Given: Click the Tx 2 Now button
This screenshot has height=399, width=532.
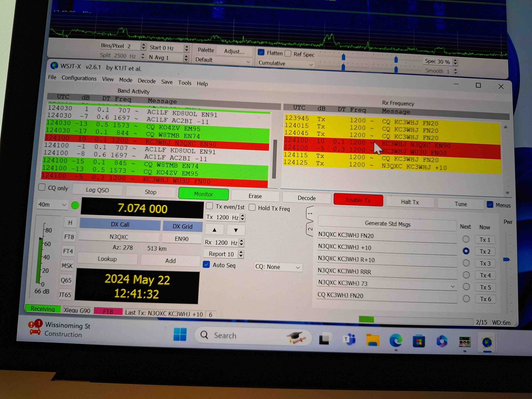Looking at the screenshot, I should 485,252.
